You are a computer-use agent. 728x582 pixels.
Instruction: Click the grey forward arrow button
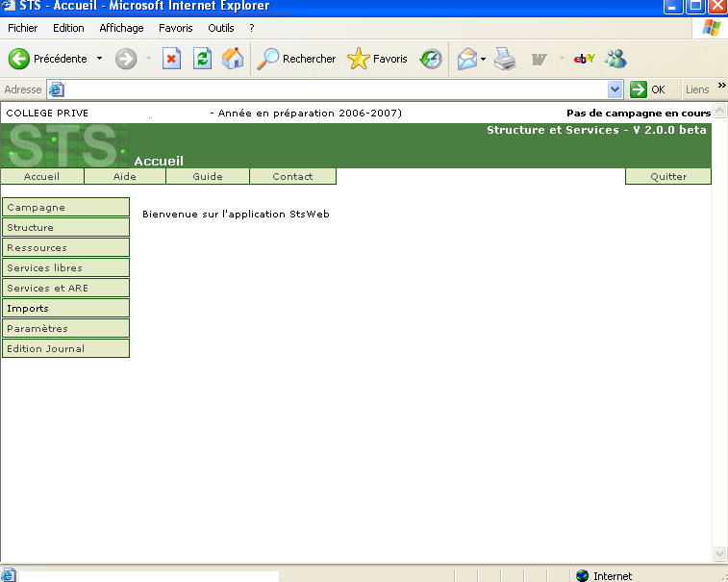point(126,59)
